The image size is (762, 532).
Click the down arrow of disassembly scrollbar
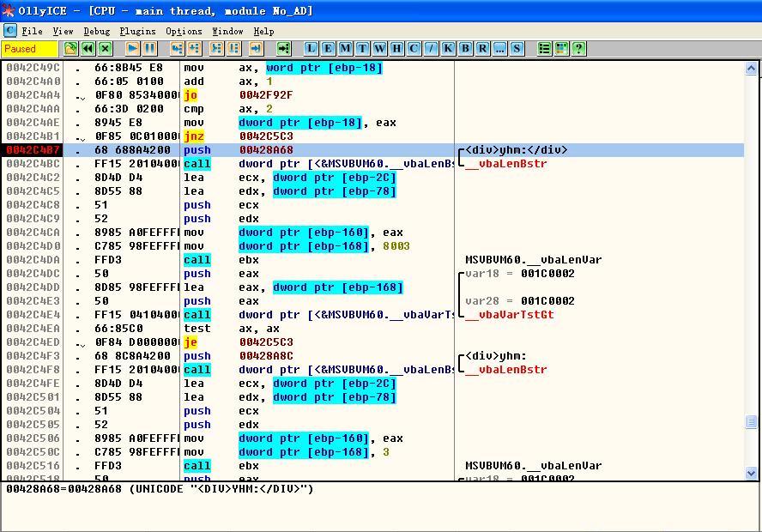(752, 473)
